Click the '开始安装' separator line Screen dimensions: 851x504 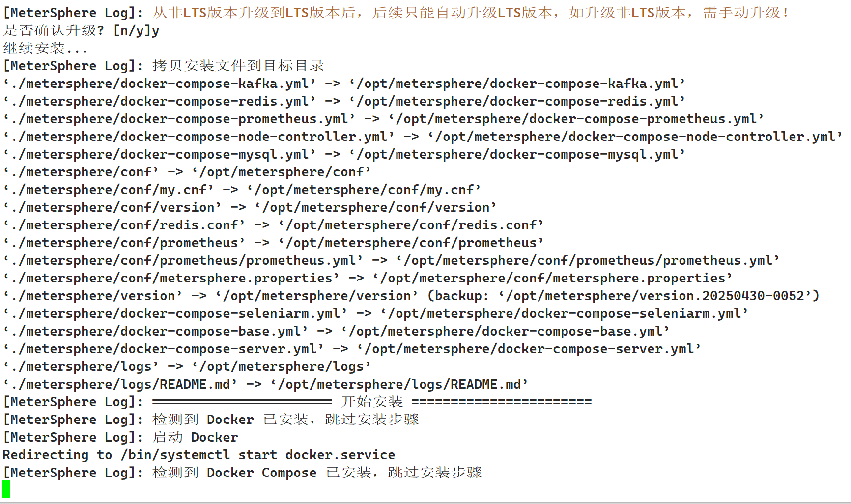click(x=371, y=402)
